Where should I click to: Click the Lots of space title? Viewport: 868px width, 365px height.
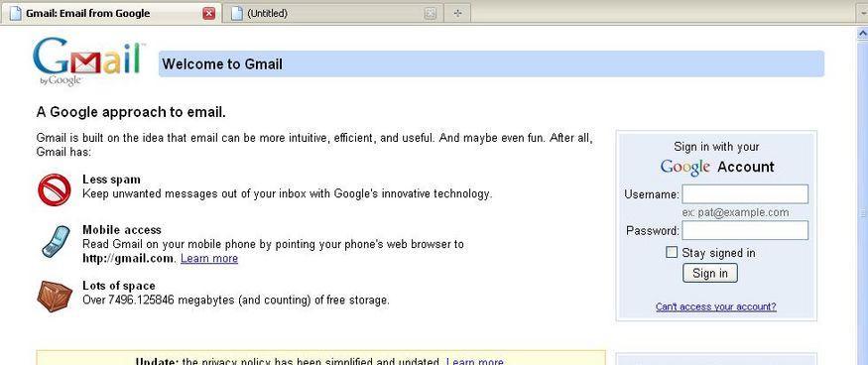[119, 286]
